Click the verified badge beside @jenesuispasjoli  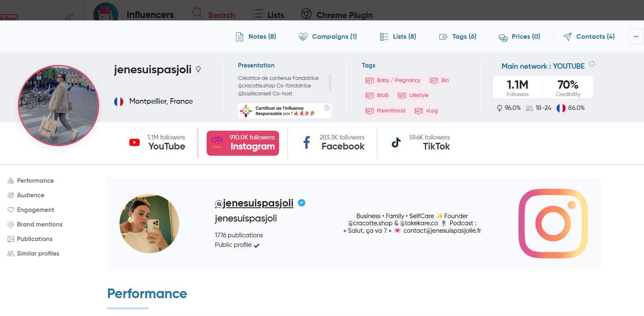click(x=301, y=203)
